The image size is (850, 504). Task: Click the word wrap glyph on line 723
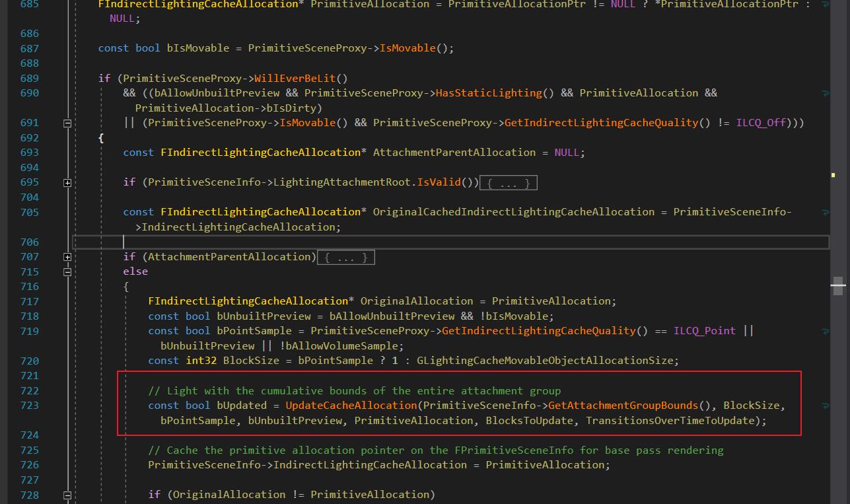point(826,406)
